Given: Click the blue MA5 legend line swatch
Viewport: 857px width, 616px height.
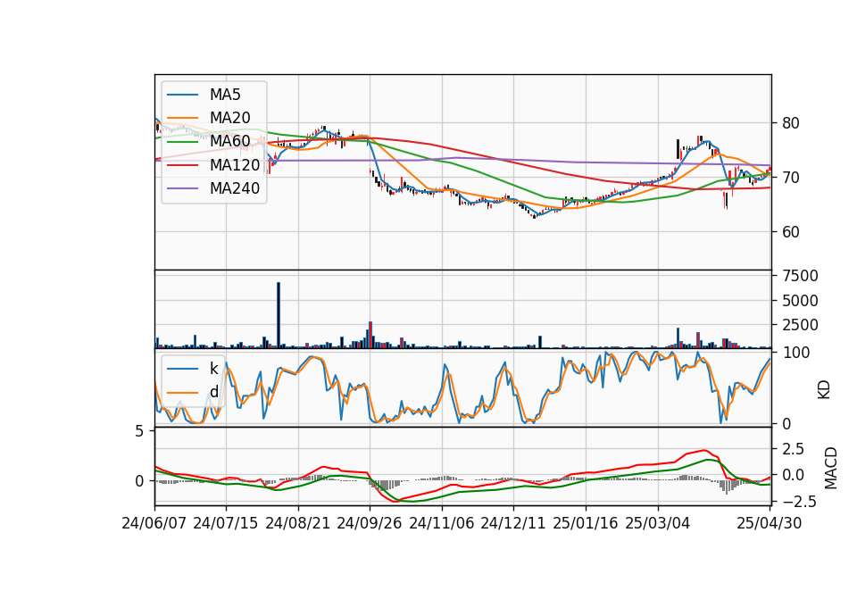Looking at the screenshot, I should pyautogui.click(x=182, y=96).
